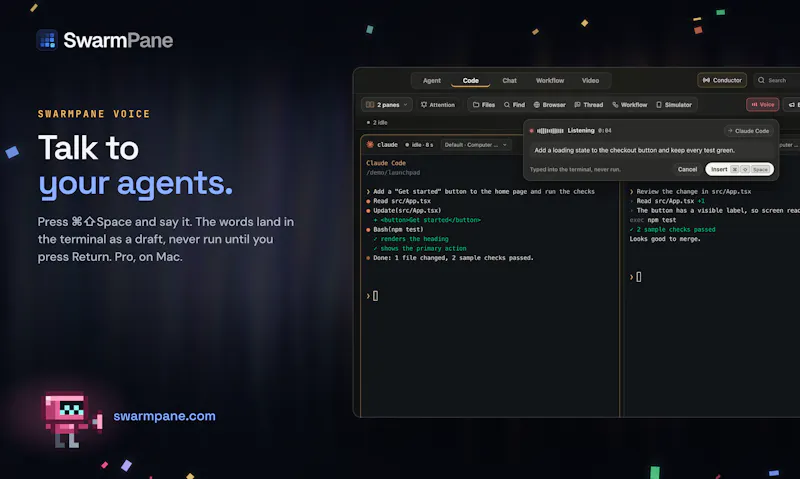
Task: Switch to the Agent tab
Action: [x=432, y=81]
